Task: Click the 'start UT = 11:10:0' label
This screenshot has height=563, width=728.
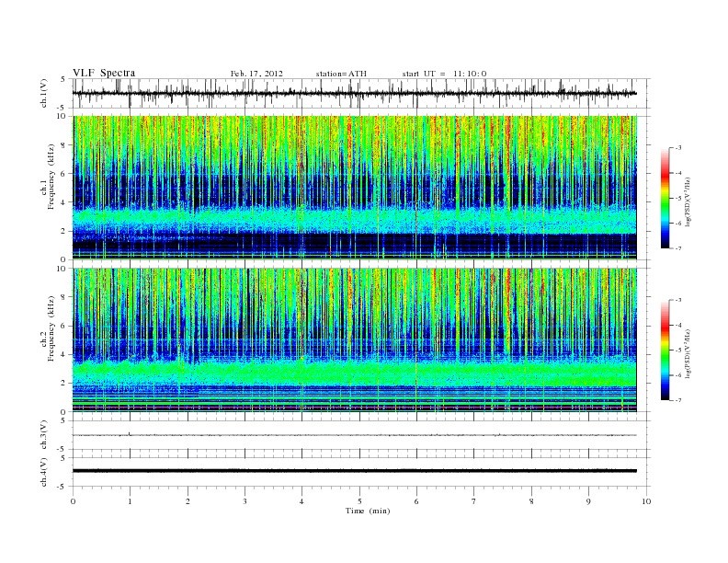Action: pos(444,74)
